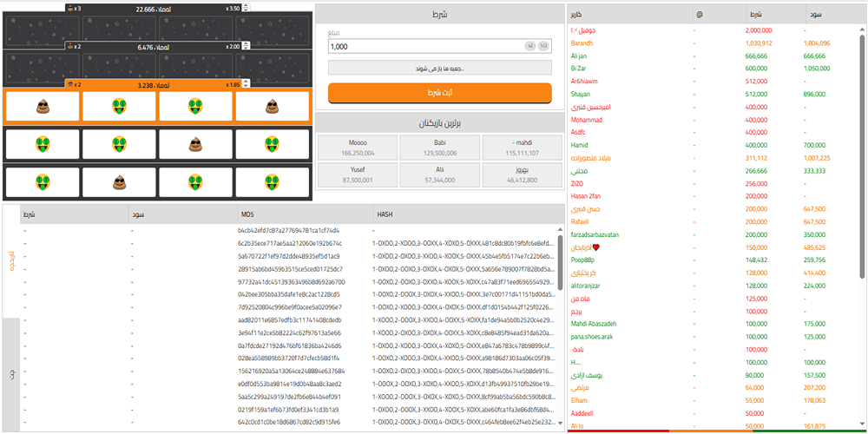The width and height of the screenshot is (868, 434).
Task: Select top player card Alii
Action: [x=440, y=174]
